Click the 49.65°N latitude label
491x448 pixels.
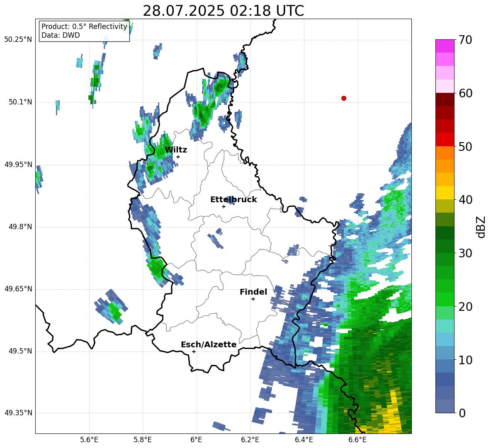point(18,289)
